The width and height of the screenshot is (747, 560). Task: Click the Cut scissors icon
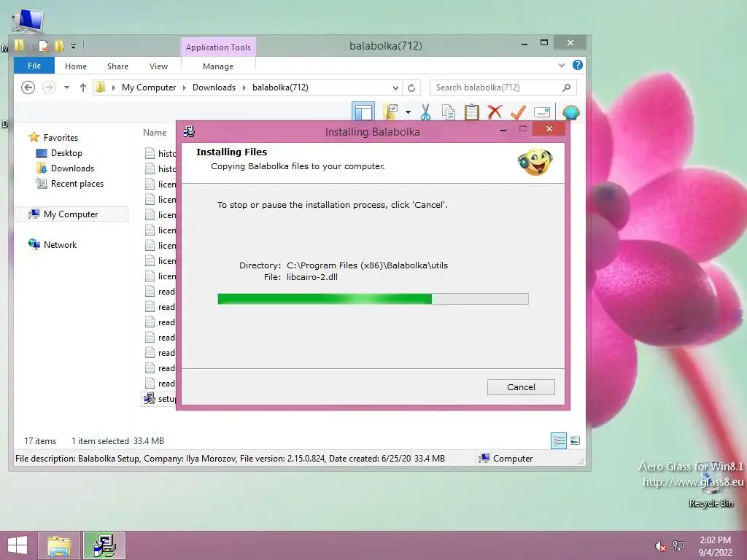[425, 112]
